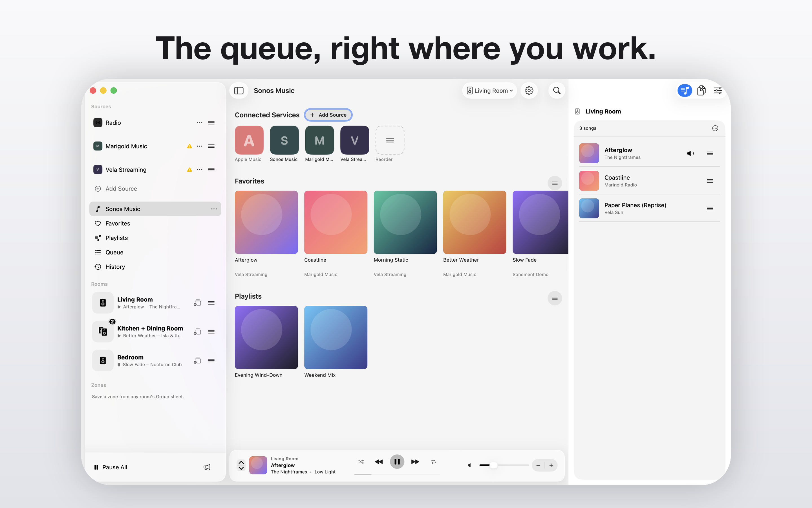Open the copy documents panel icon
This screenshot has width=812, height=508.
701,90
